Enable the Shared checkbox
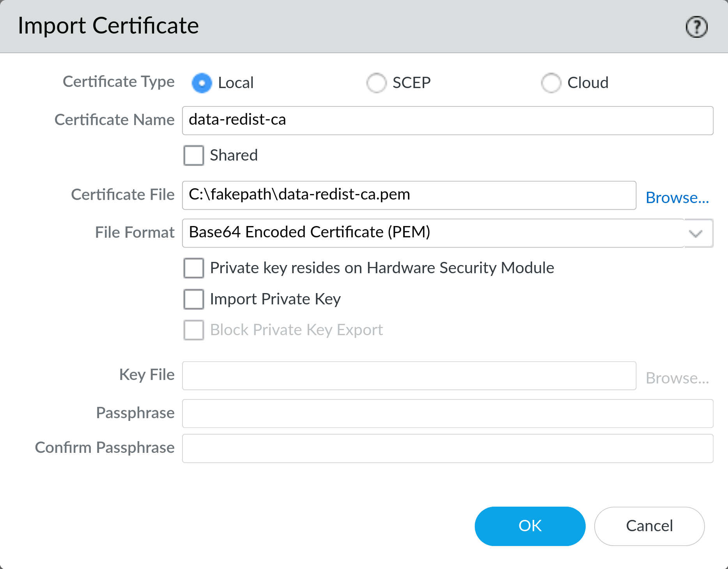 (193, 155)
